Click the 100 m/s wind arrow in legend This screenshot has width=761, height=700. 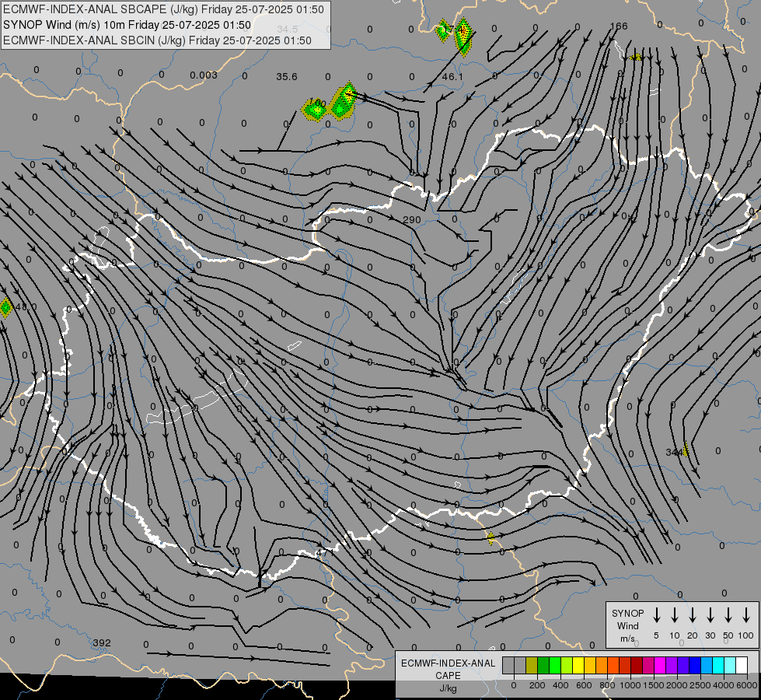tap(746, 615)
